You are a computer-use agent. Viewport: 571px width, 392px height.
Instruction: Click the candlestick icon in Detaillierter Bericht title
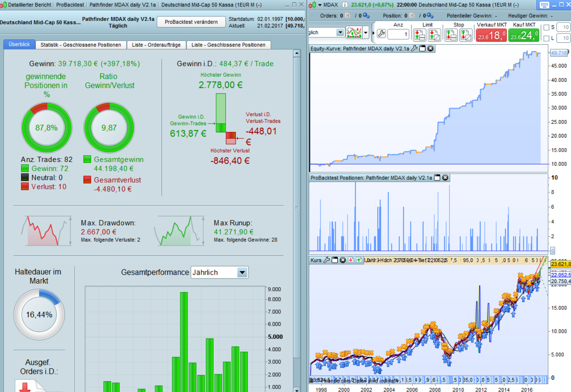point(3,5)
